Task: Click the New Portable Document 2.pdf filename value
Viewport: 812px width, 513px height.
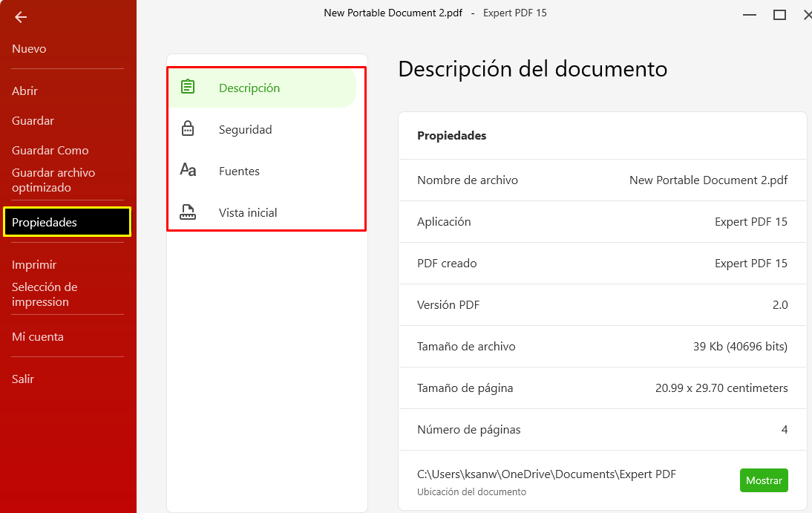Action: click(708, 180)
